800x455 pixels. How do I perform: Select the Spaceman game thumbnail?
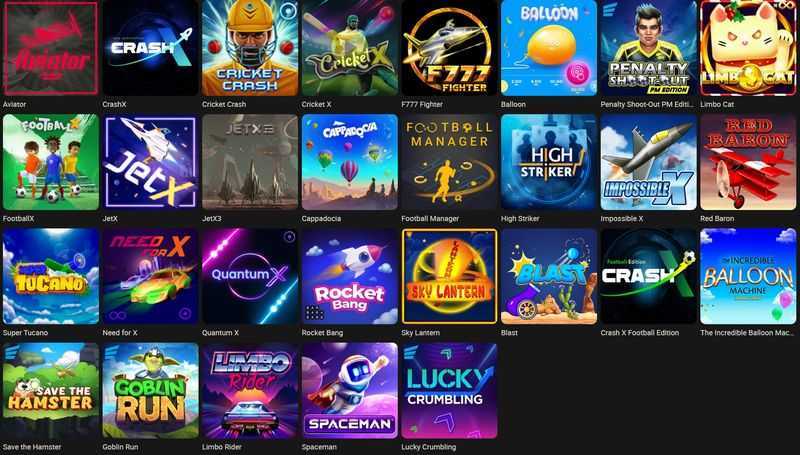349,390
